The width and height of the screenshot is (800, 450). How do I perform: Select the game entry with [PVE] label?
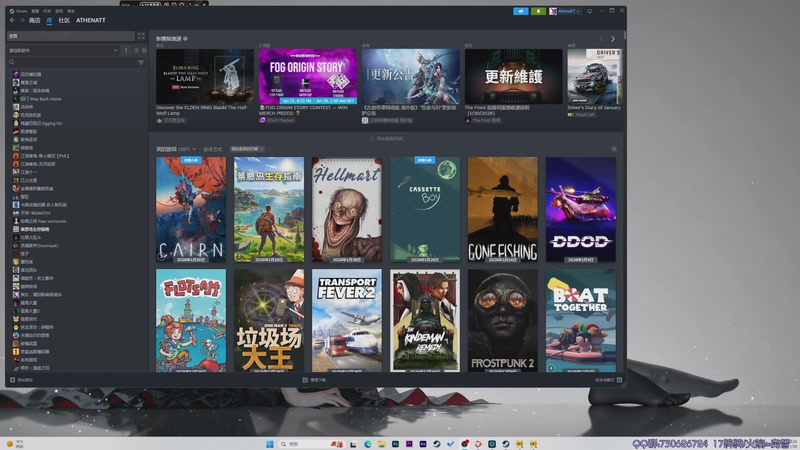(41, 156)
